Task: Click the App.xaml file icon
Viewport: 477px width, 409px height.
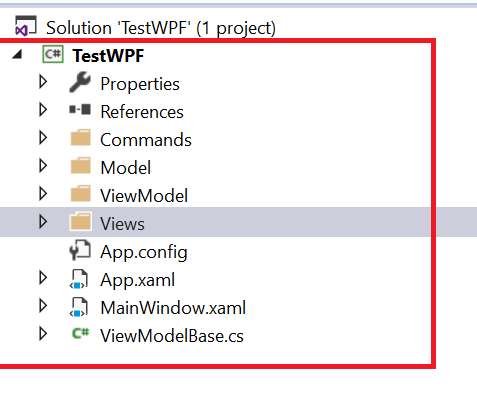Action: click(79, 279)
